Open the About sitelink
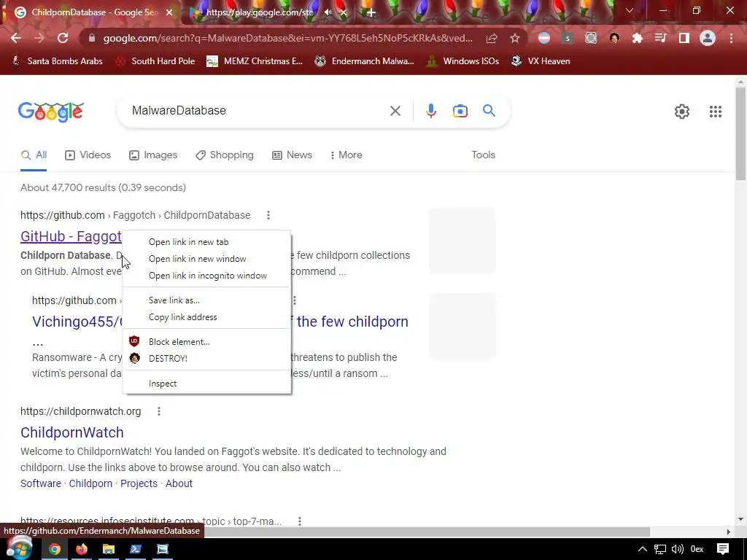The height and width of the screenshot is (560, 747). tap(179, 483)
